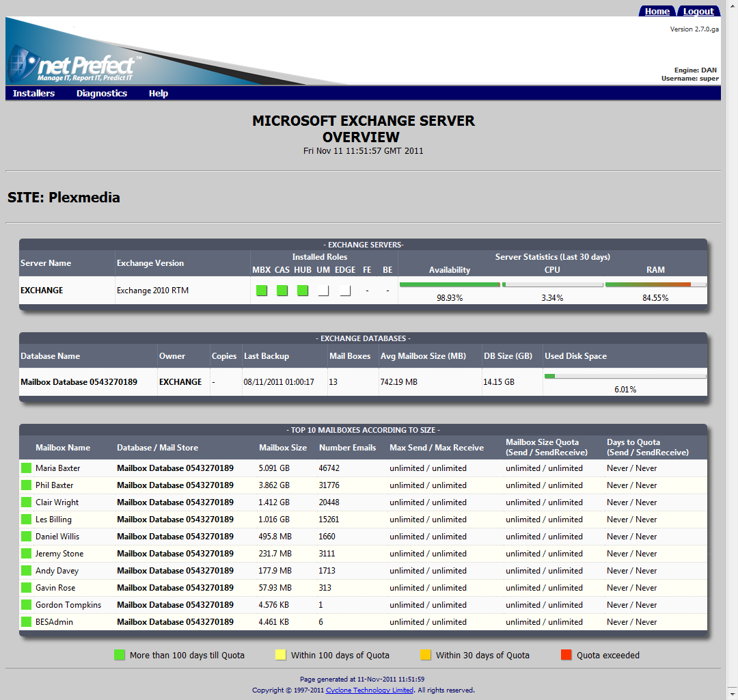Click the Clair Wright mailbox name
Viewport: 738px width, 700px height.
click(57, 502)
